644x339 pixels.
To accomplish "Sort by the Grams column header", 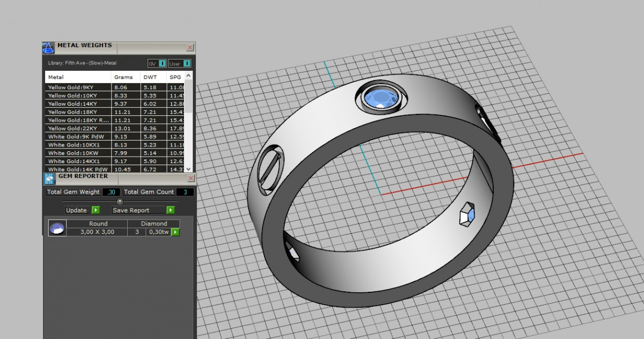I will click(x=123, y=77).
